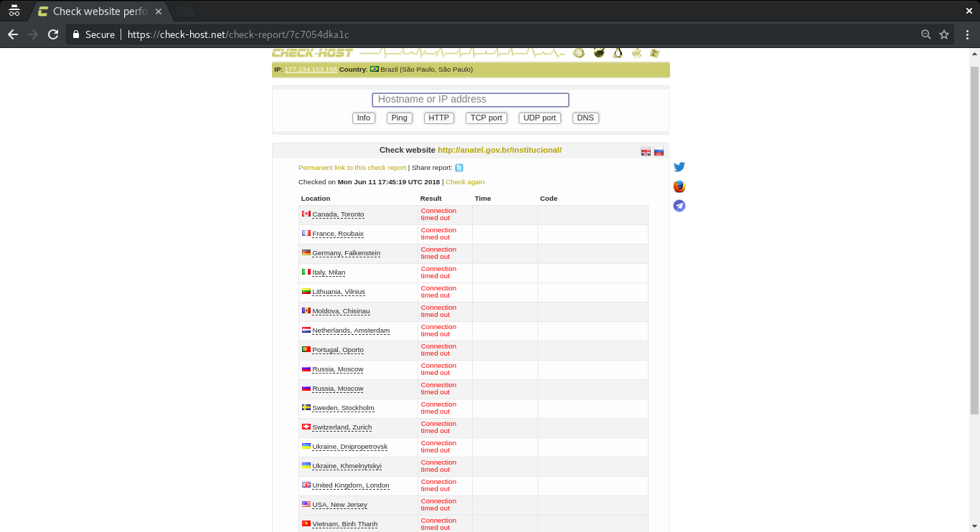
Task: Open the Chrome three-dot menu
Action: pos(967,34)
